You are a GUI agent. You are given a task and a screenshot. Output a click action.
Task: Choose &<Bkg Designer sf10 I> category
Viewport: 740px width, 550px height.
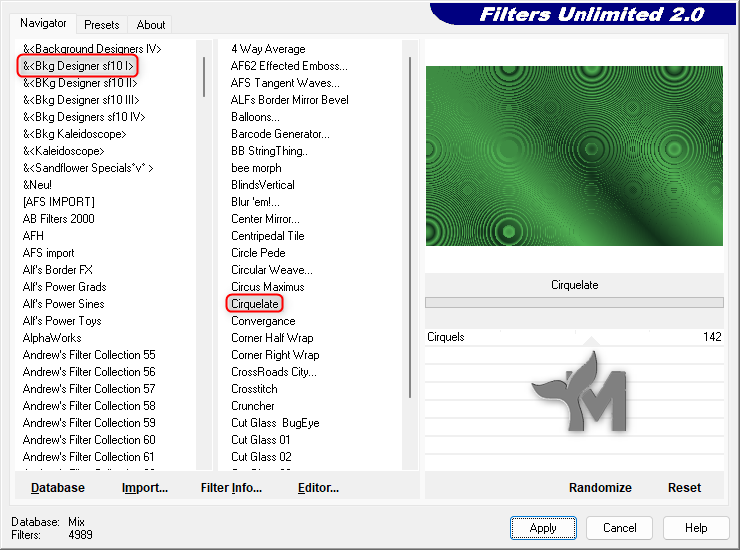coord(78,66)
